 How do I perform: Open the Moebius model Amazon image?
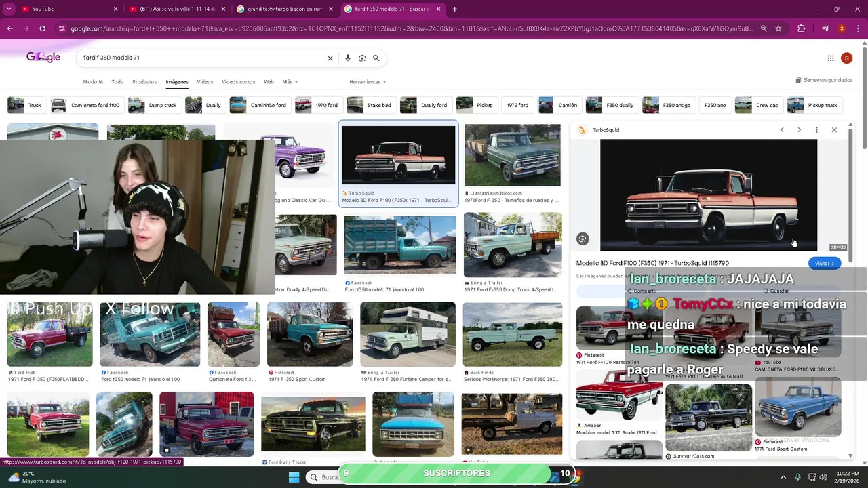(619, 396)
